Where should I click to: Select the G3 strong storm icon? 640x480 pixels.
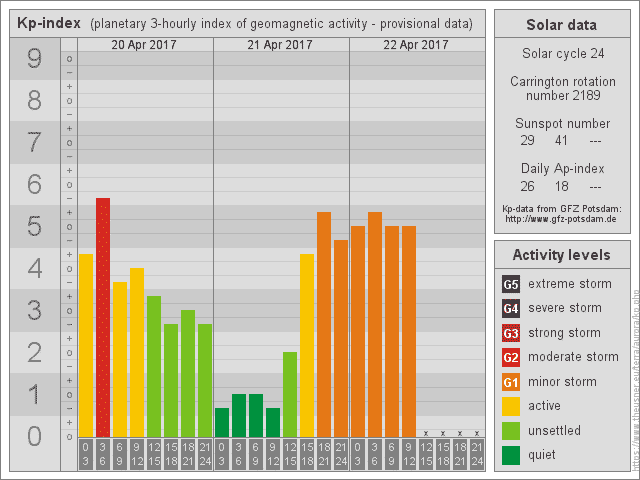(x=511, y=333)
